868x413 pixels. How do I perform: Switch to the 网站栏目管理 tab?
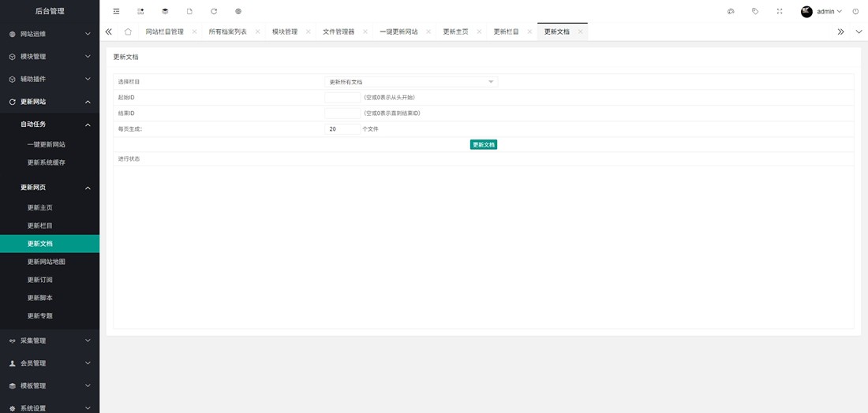(164, 32)
